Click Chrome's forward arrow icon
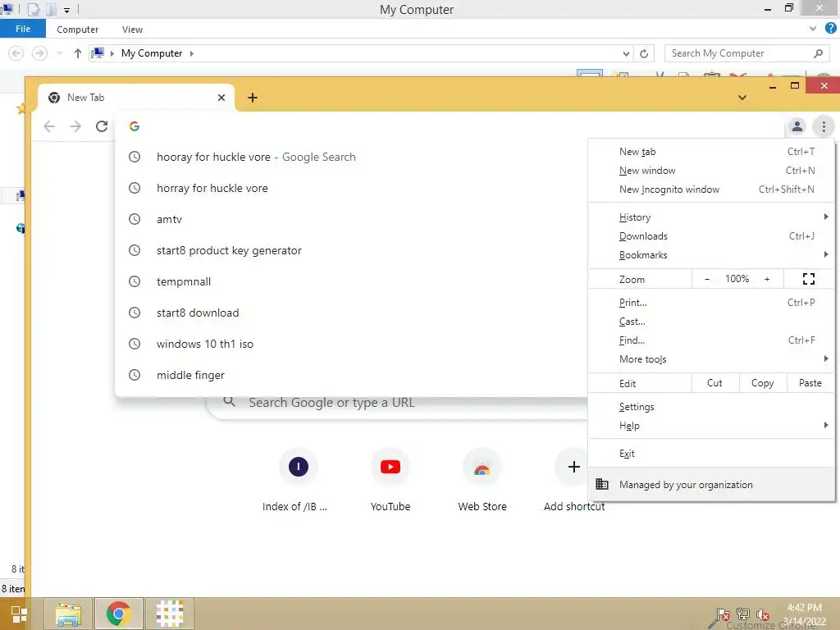 (75, 126)
